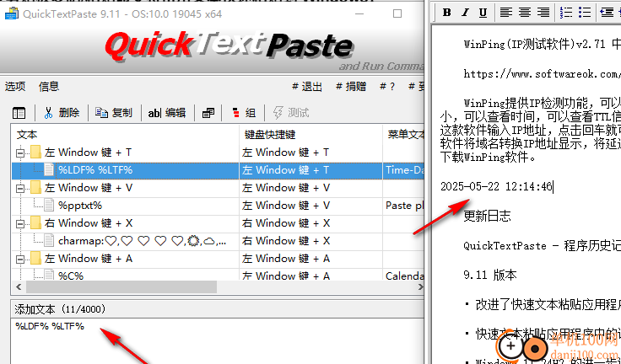Screen dimensions: 621x364
Task: Click the document icon beside charmap entry
Action: pyautogui.click(x=49, y=240)
